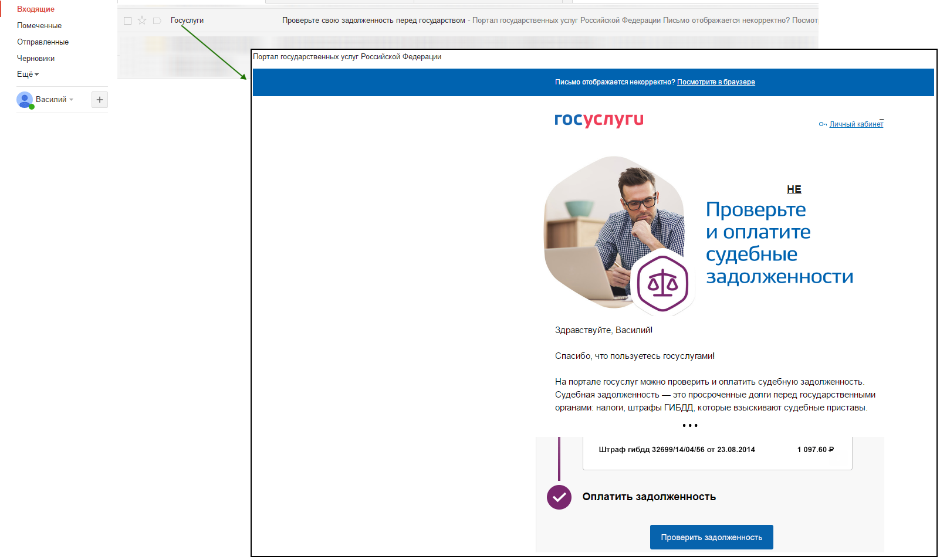The height and width of the screenshot is (560, 940).
Task: Click the amount 1 097.60 ₽
Action: tap(816, 450)
